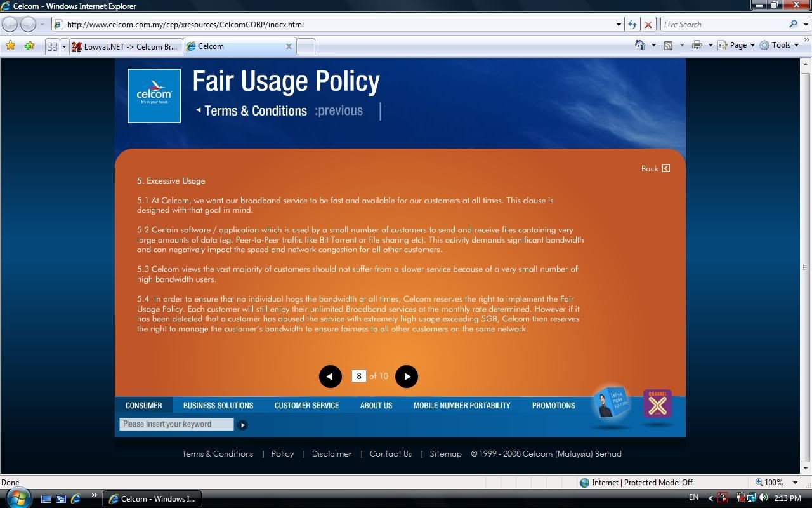Viewport: 812px width, 508px height.
Task: Click the Home toolbar icon
Action: point(640,45)
